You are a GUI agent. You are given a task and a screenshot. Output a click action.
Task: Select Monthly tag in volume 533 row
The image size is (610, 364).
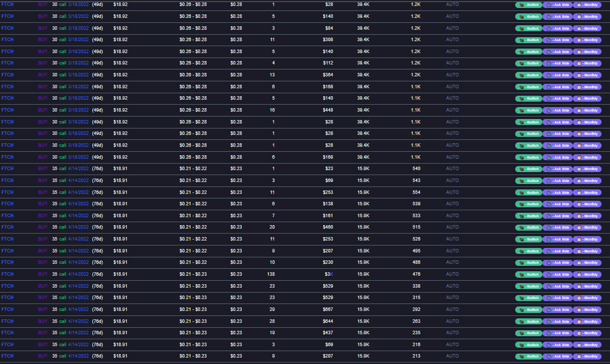tap(587, 216)
